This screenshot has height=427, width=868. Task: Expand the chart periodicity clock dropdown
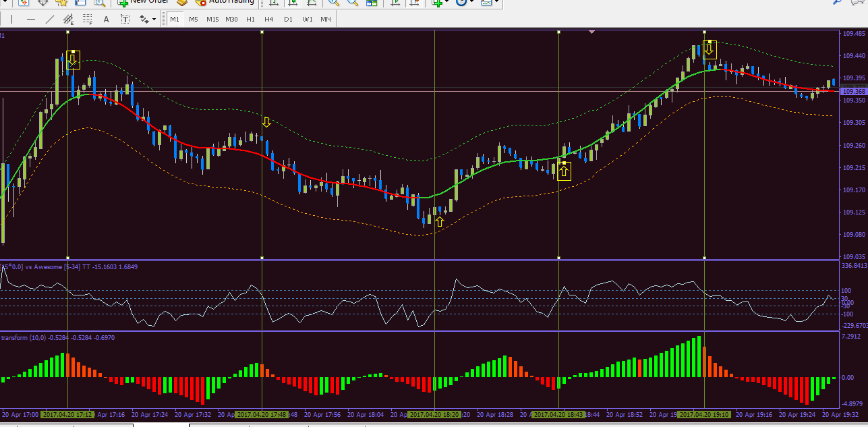pos(472,2)
